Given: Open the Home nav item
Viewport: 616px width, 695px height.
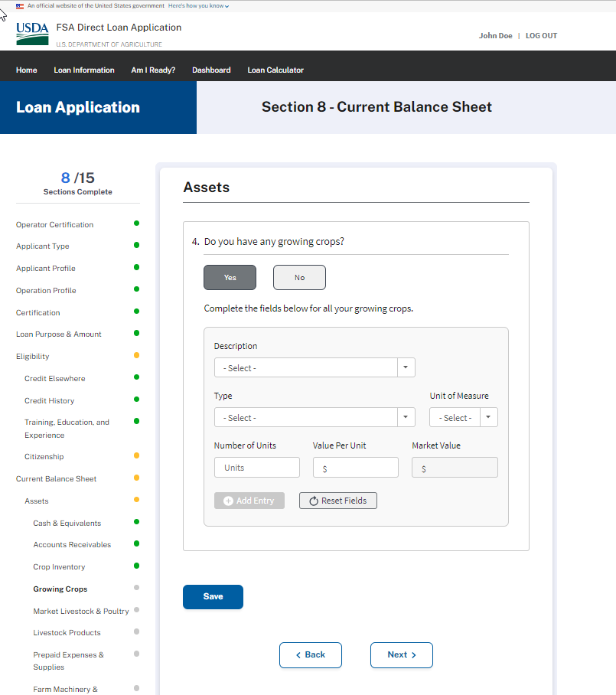Looking at the screenshot, I should pyautogui.click(x=27, y=70).
